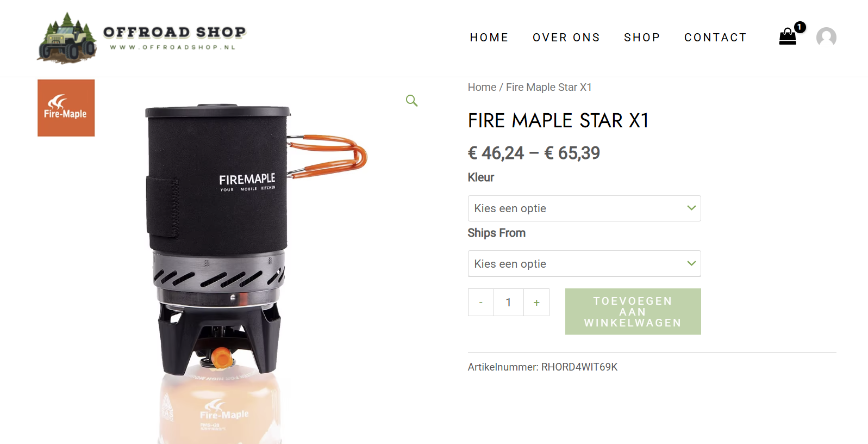868x444 pixels.
Task: Click the magnifier zoom icon on product image
Action: [411, 101]
